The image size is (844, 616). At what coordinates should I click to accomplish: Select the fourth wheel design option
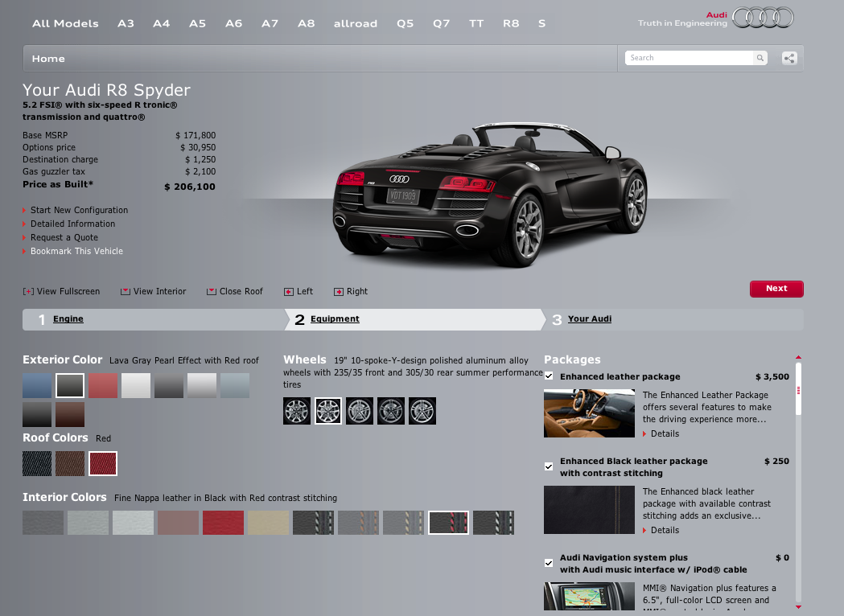391,411
